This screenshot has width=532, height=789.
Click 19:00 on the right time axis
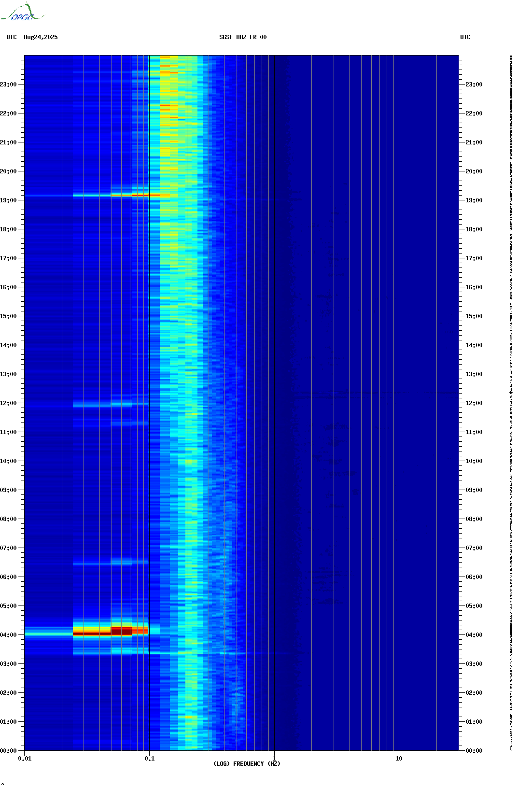point(474,200)
